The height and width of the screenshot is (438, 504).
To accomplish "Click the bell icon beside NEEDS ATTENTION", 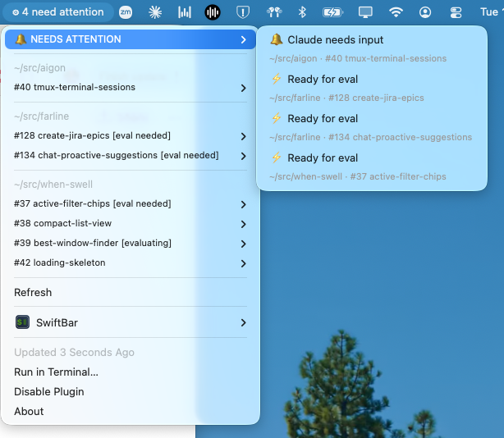I will tap(21, 39).
